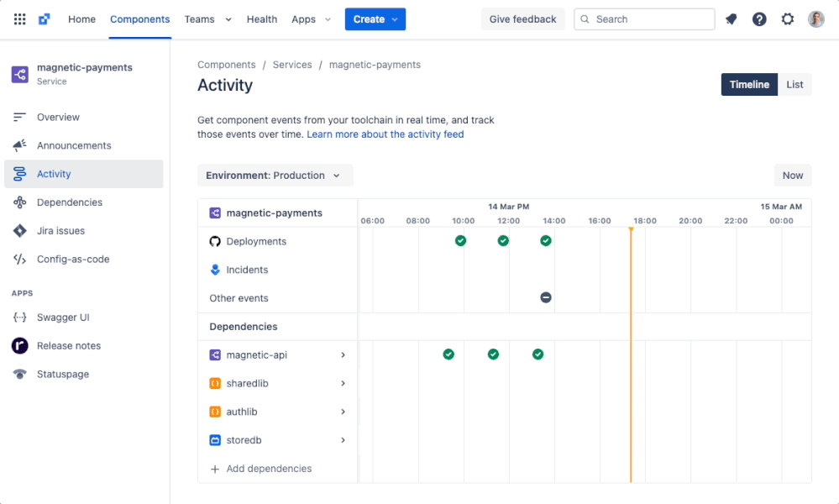Open the user profile avatar
Image resolution: width=839 pixels, height=504 pixels.
(816, 19)
